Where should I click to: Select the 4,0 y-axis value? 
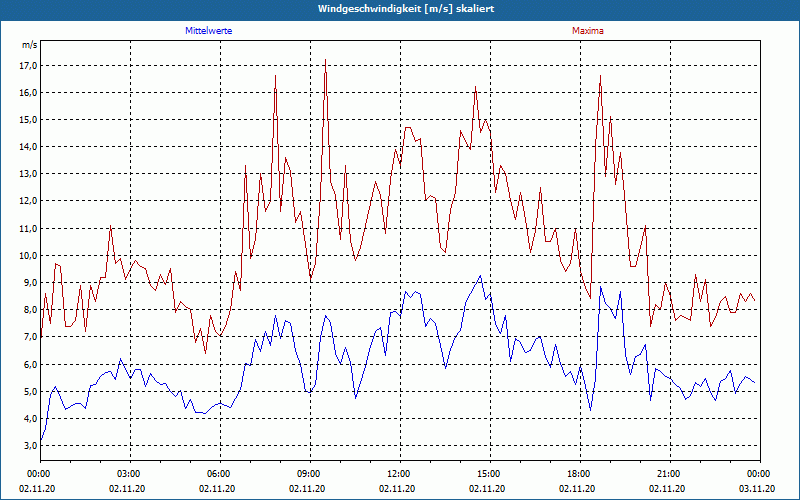[31, 418]
